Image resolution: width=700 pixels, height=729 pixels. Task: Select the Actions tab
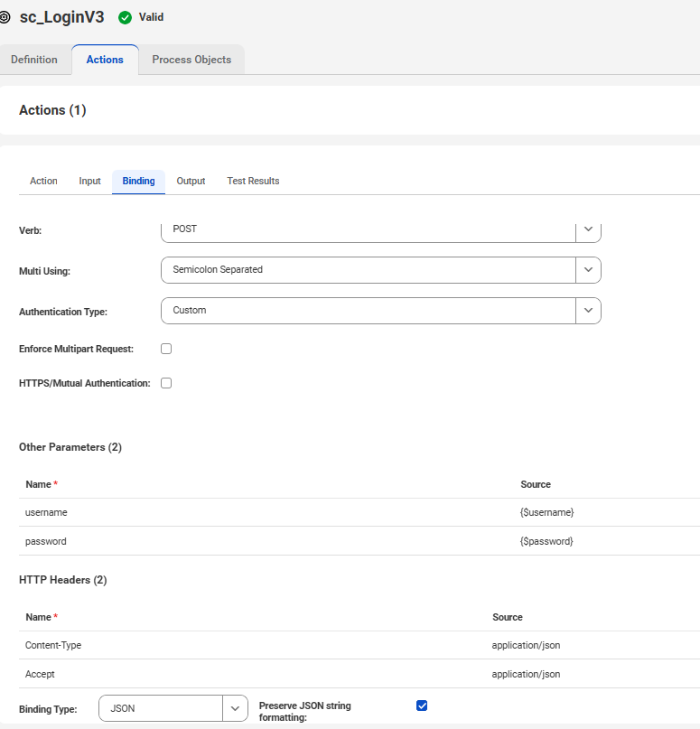(x=105, y=60)
